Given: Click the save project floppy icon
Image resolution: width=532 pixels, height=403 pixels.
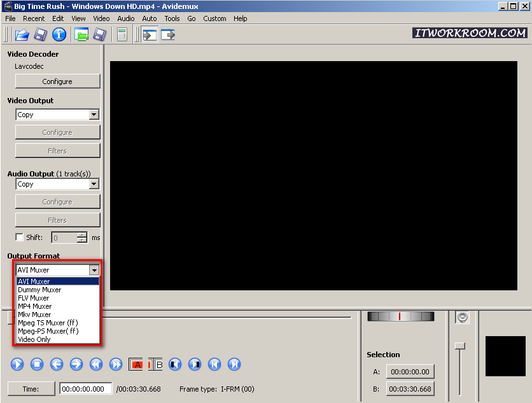Looking at the screenshot, I should (x=100, y=34).
